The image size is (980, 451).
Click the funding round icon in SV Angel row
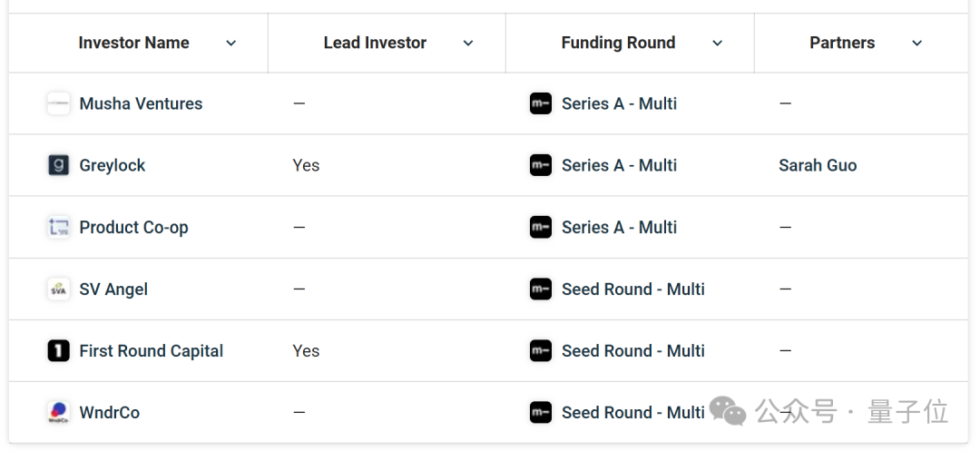[x=541, y=289]
